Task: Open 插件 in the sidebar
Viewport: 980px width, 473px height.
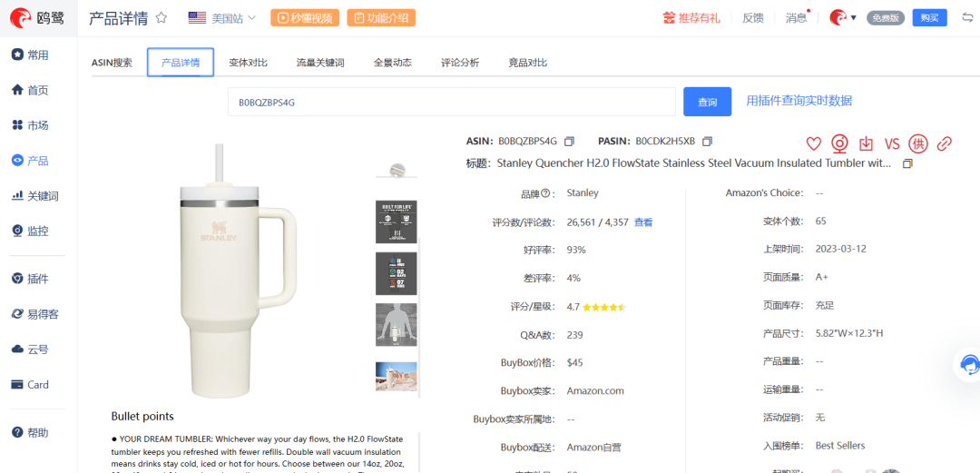Action: (x=31, y=279)
